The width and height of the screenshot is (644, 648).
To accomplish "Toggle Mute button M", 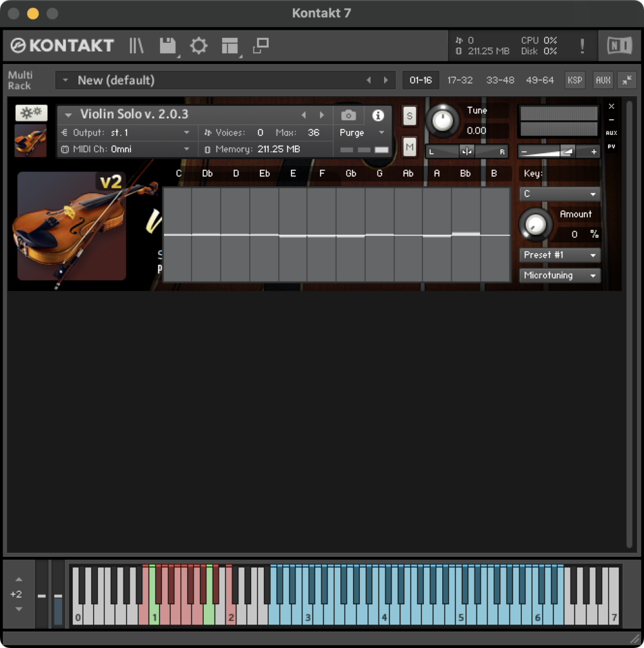I will 409,147.
